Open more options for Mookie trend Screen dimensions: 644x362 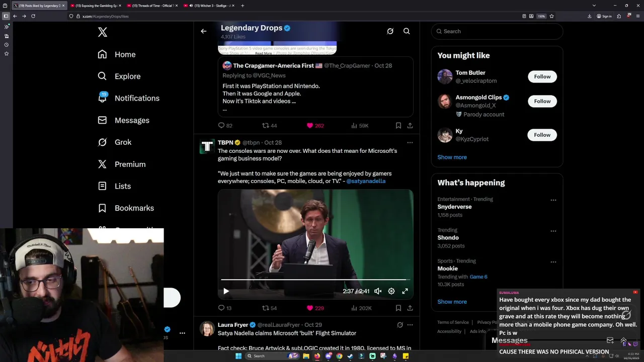(553, 262)
